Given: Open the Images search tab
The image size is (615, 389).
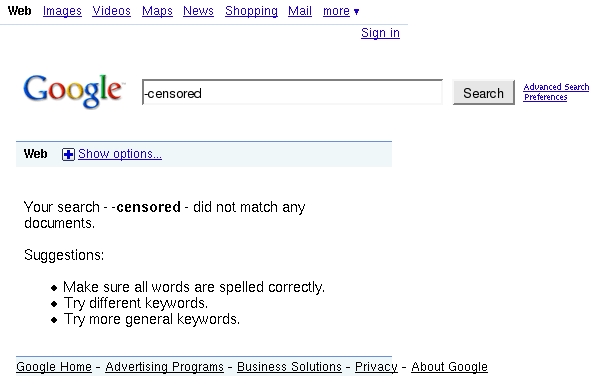Looking at the screenshot, I should click(62, 11).
